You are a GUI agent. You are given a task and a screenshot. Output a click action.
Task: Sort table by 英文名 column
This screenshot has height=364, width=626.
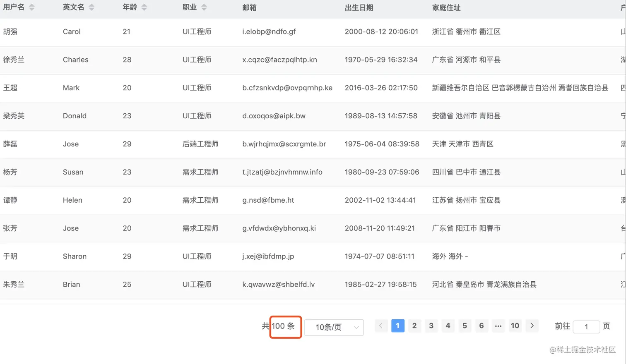(x=91, y=7)
